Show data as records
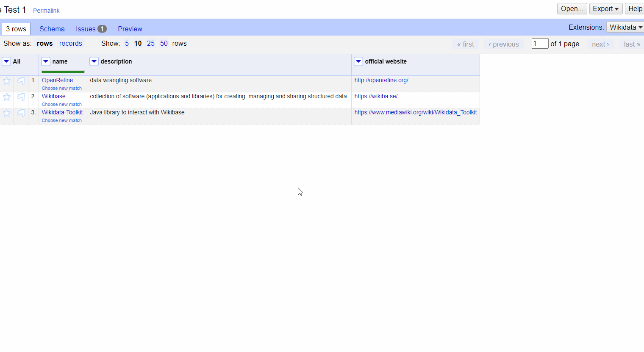The height and width of the screenshot is (352, 644). click(x=71, y=44)
